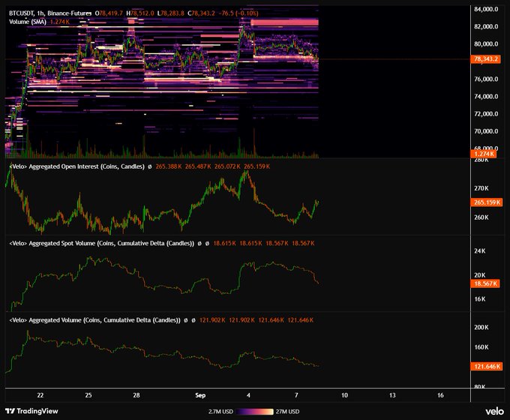510x420 pixels.
Task: Click the velo logo
Action: coord(494,412)
